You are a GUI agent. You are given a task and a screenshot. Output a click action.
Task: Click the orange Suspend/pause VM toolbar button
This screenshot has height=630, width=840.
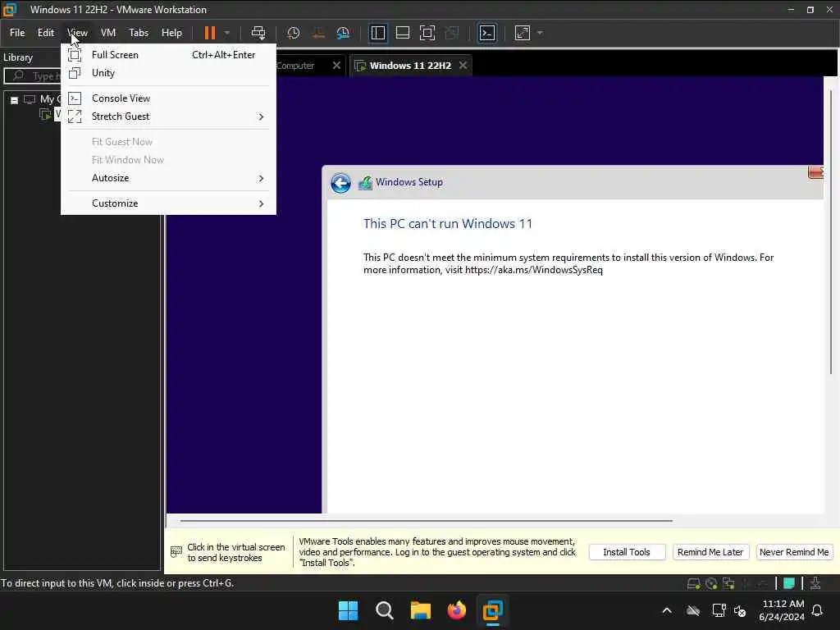click(x=210, y=33)
